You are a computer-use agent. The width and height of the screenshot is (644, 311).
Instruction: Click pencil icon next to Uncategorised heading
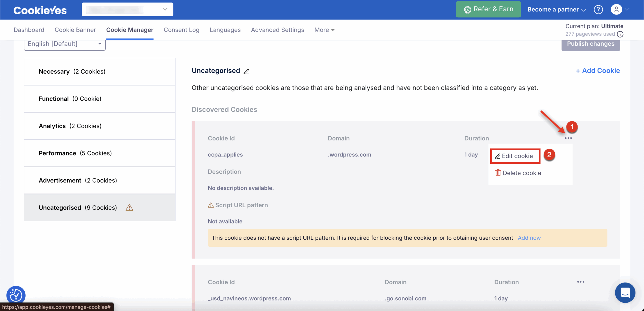[x=246, y=72]
